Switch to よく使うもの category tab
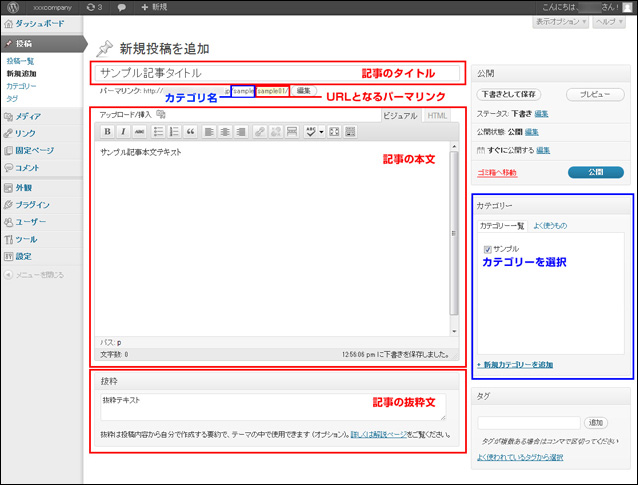The width and height of the screenshot is (638, 485). click(x=551, y=226)
